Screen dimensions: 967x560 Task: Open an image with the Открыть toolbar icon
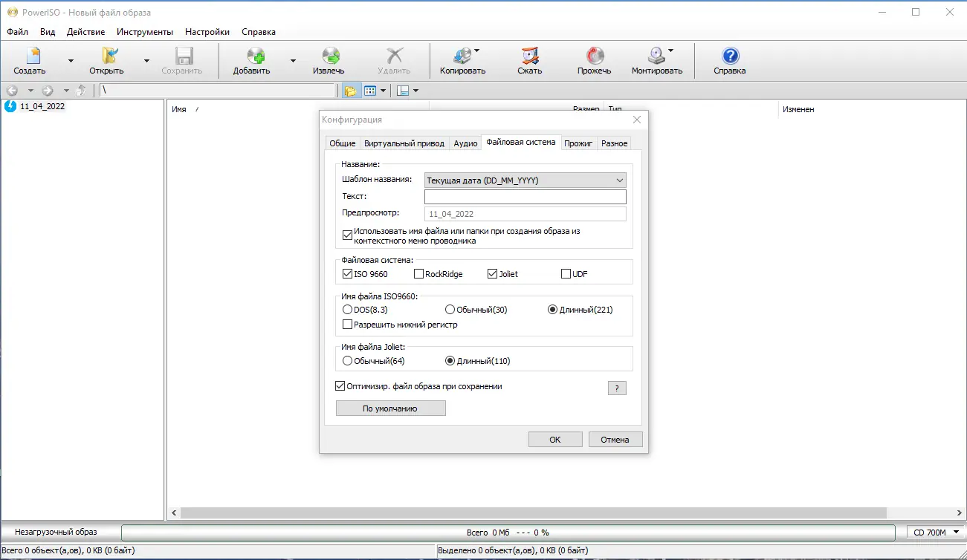(x=109, y=56)
